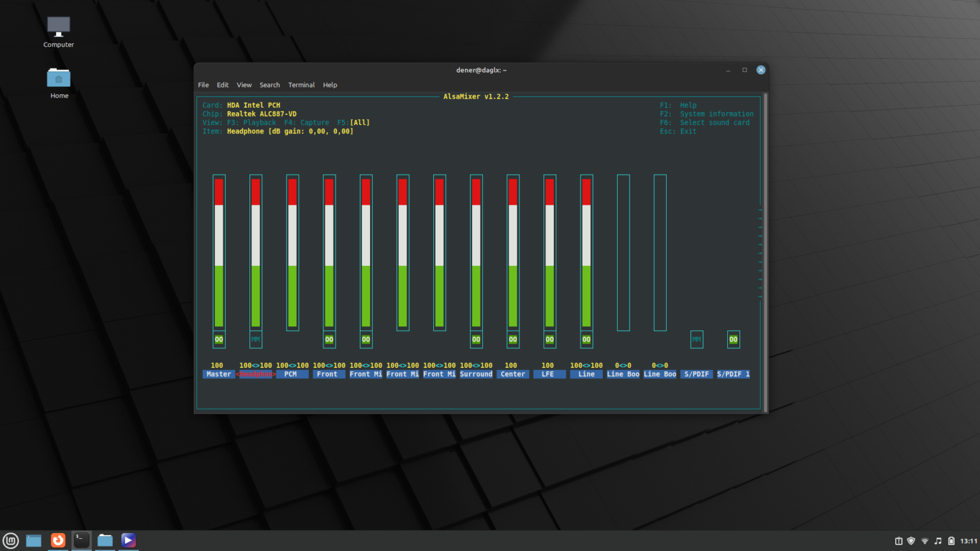This screenshot has width=980, height=551.
Task: Open the Help menu
Action: pyautogui.click(x=330, y=85)
